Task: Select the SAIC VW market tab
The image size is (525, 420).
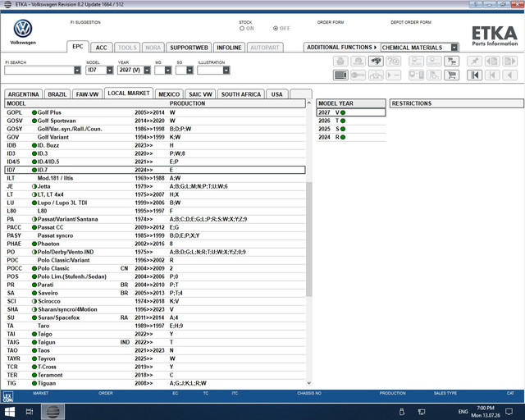Action: click(x=200, y=94)
